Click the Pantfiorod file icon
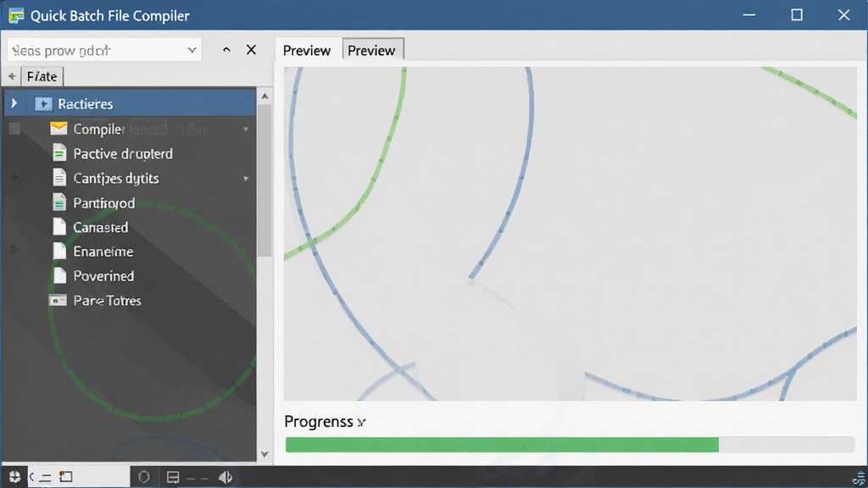The width and height of the screenshot is (868, 488). [59, 202]
